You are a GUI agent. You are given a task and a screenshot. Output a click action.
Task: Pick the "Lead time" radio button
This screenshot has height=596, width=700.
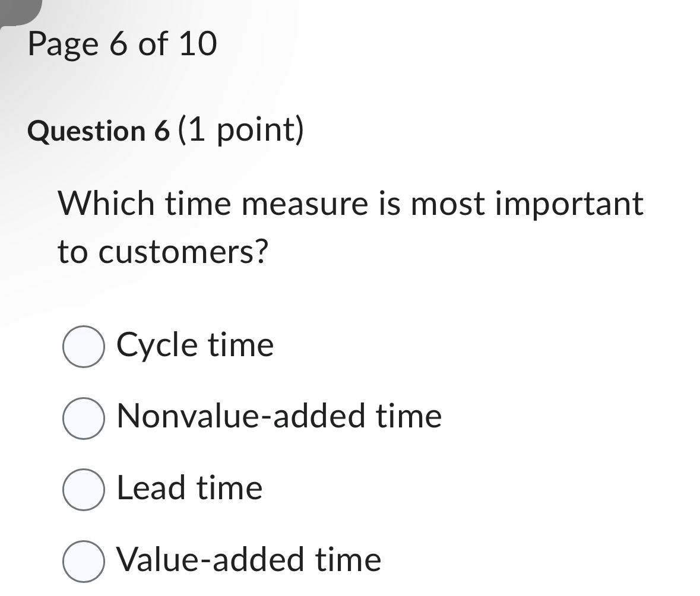coord(84,490)
